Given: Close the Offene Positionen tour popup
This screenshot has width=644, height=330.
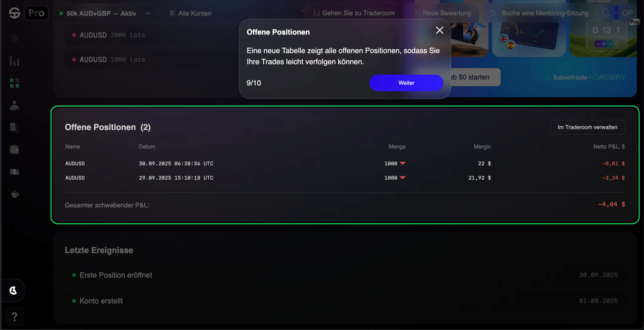Looking at the screenshot, I should pos(439,30).
